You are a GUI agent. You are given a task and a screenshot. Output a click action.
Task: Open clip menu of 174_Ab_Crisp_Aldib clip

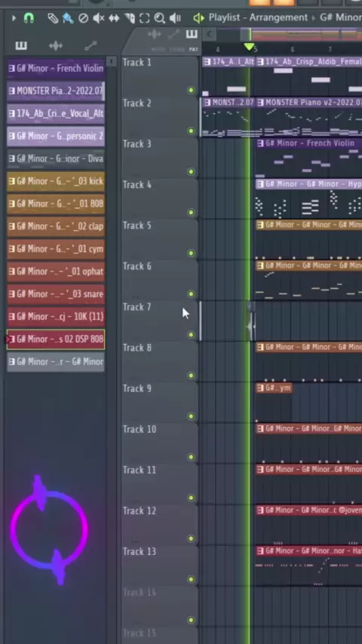pyautogui.click(x=260, y=62)
